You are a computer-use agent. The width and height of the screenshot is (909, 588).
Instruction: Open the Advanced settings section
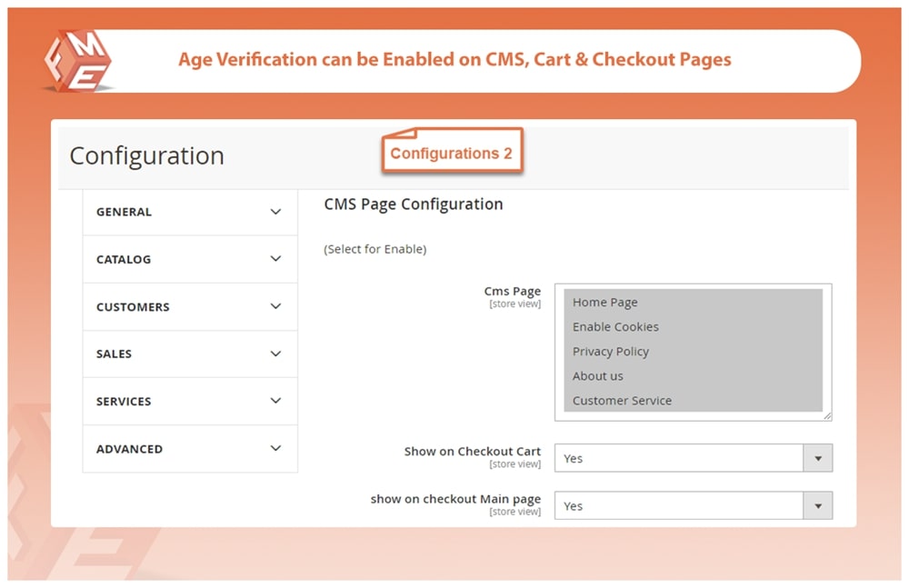pos(189,448)
